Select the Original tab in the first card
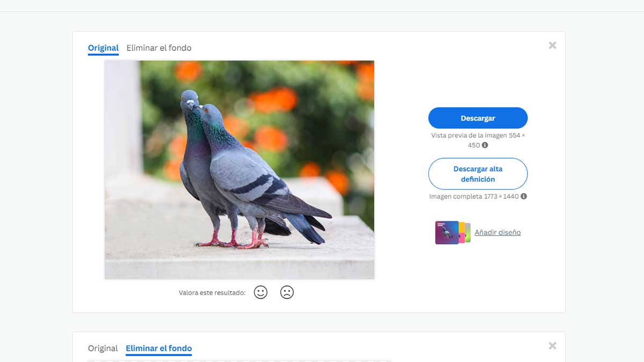This screenshot has height=362, width=644. (103, 48)
